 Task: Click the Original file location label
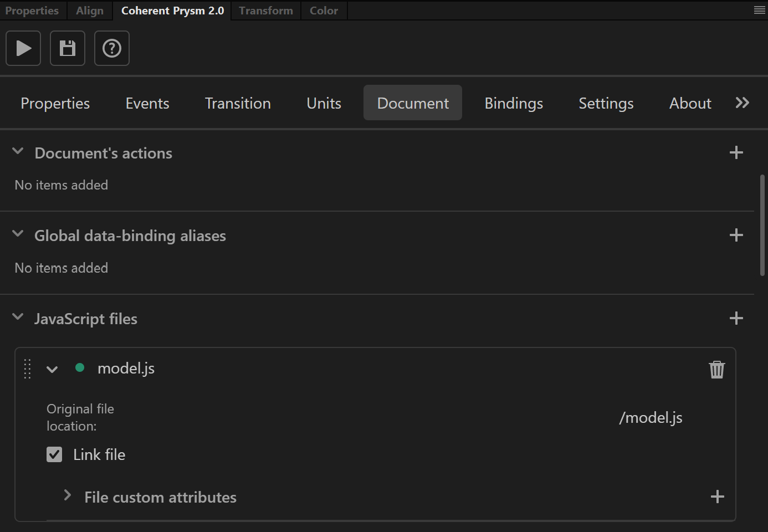coord(80,417)
